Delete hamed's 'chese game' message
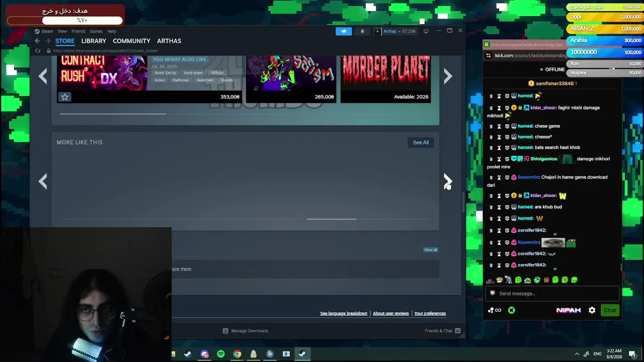 click(491, 126)
